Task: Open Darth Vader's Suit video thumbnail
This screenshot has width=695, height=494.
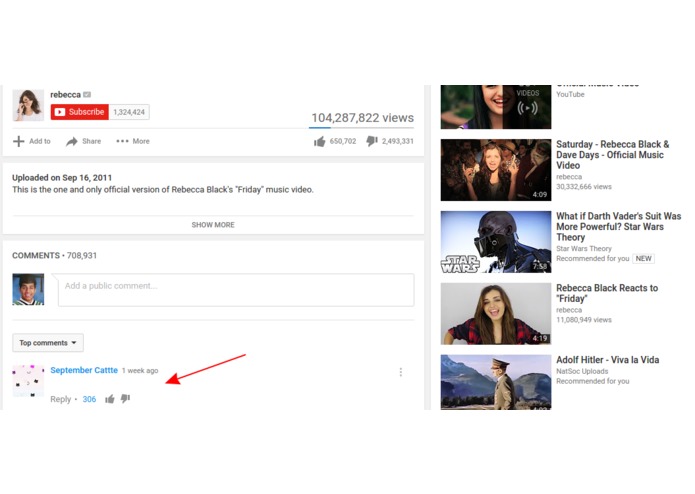Action: [x=496, y=242]
